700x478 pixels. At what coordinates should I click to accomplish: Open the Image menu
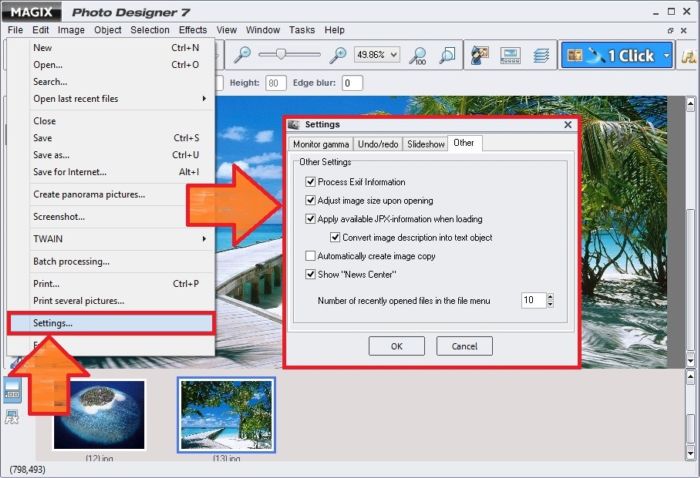71,30
